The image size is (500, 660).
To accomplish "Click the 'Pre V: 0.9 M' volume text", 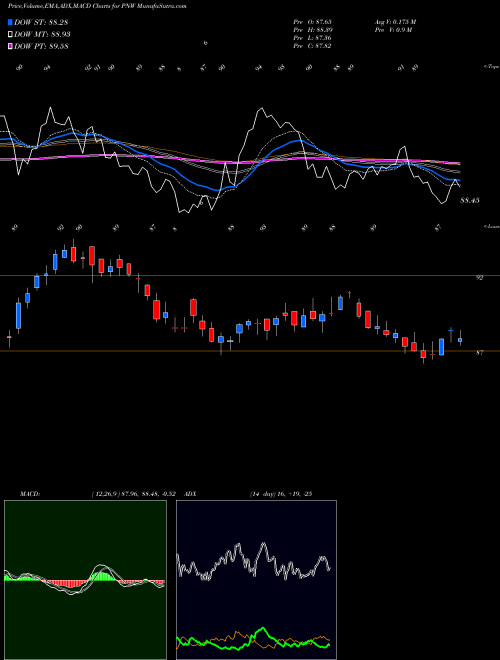I will pyautogui.click(x=393, y=30).
